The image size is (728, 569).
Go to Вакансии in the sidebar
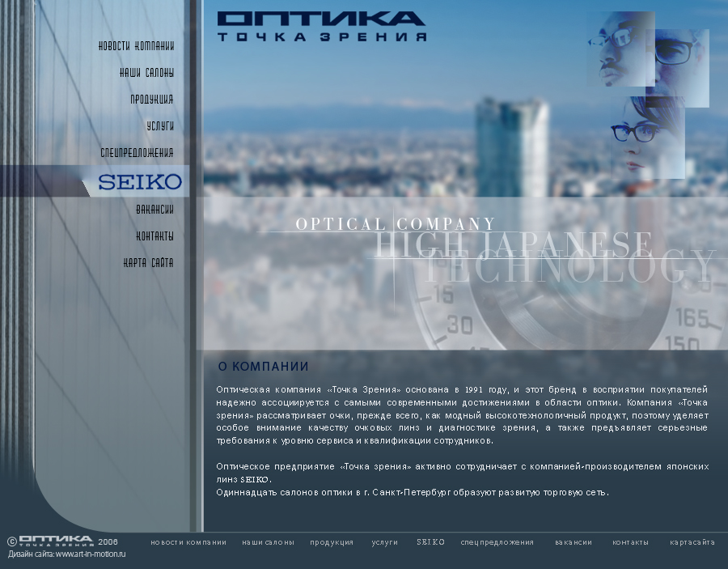click(x=154, y=210)
